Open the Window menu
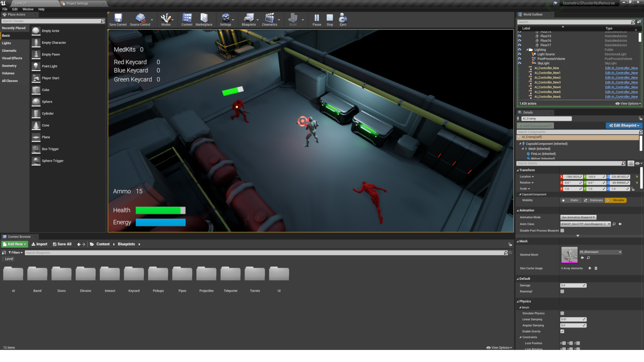 [x=28, y=9]
